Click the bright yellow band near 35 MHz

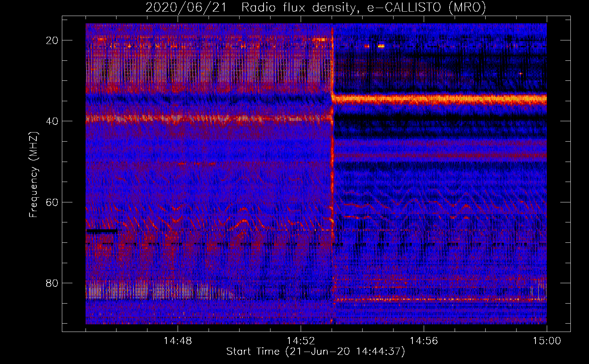(x=440, y=99)
